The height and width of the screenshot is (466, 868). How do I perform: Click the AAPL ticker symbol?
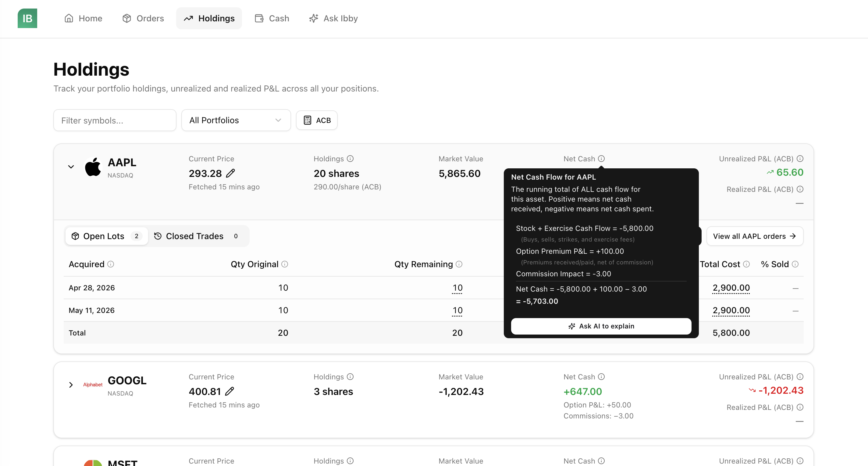[x=122, y=163]
